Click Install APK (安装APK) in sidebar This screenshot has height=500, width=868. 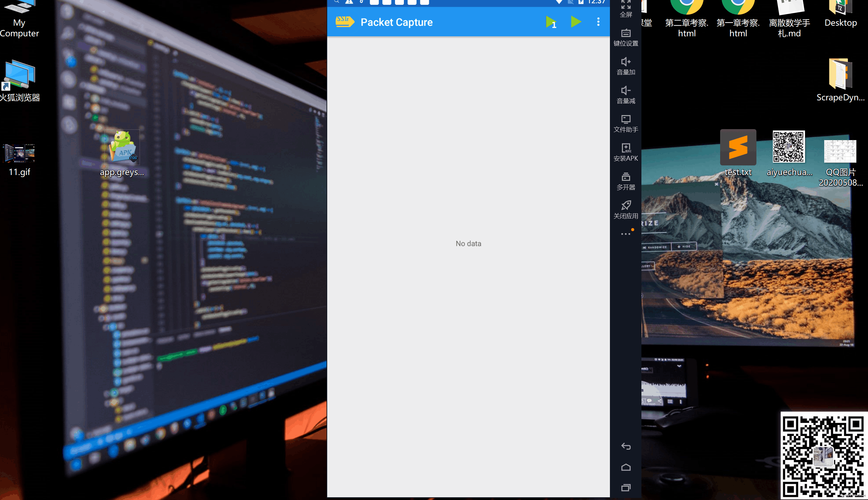pyautogui.click(x=625, y=152)
